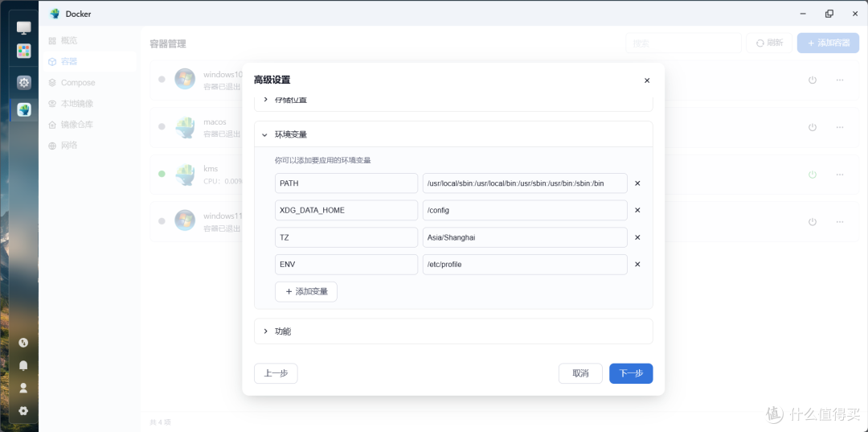Remove the TZ variable row
Image resolution: width=868 pixels, height=432 pixels.
tap(637, 237)
